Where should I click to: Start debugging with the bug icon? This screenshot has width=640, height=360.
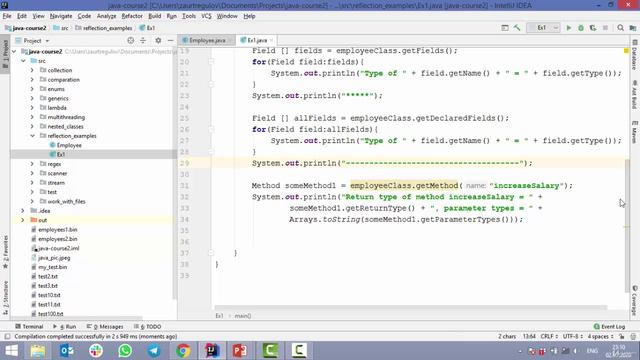(581, 28)
